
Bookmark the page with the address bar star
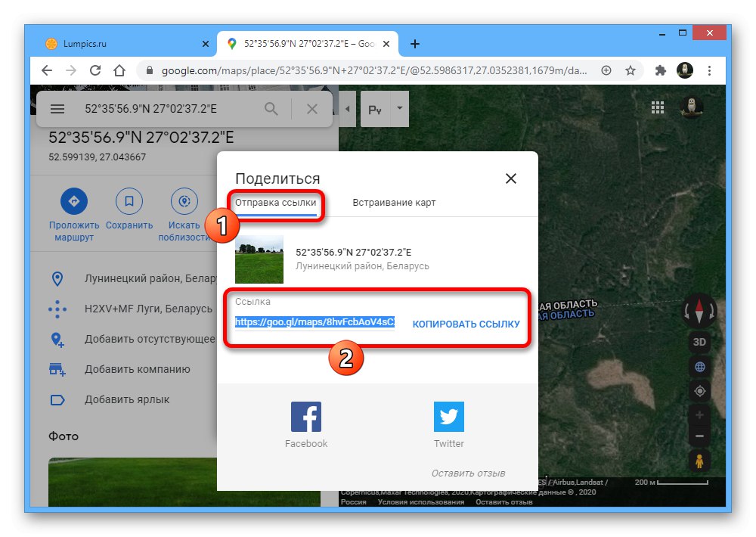coord(631,70)
